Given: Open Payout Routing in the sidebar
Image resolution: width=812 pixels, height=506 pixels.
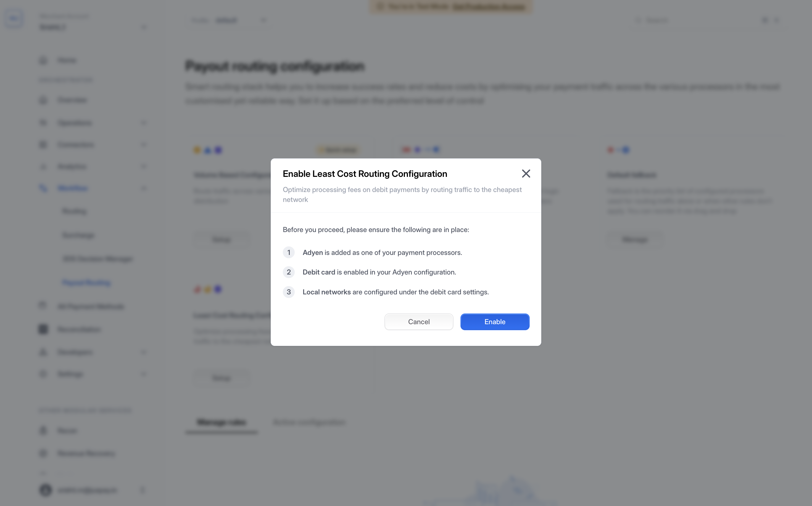Looking at the screenshot, I should 86,283.
